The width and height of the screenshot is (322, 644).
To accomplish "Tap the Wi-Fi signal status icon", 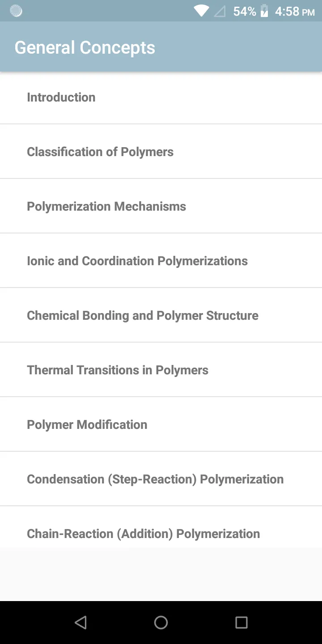I will 201,11.
